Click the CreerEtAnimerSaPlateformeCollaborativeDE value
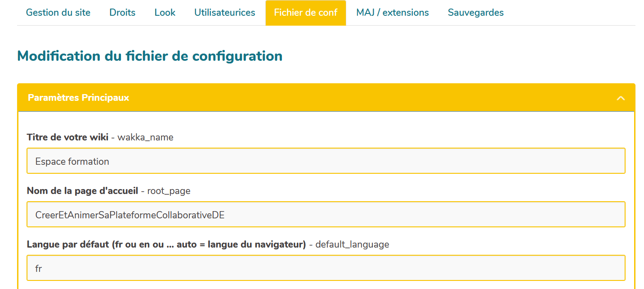The height and width of the screenshot is (289, 644). point(326,214)
